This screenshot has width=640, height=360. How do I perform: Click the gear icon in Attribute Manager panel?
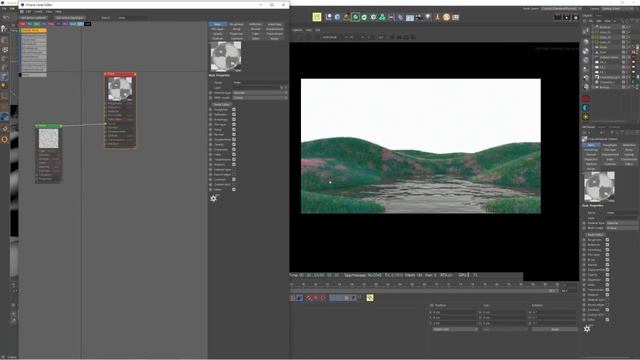[587, 329]
